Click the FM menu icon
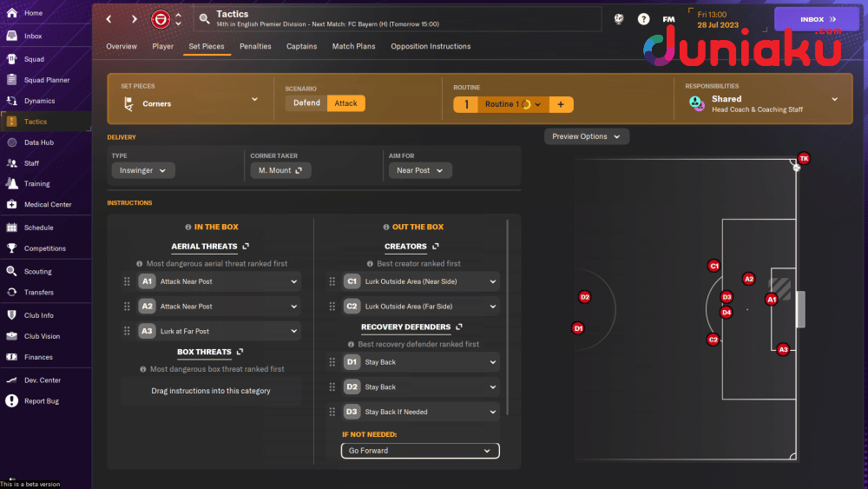868x489 pixels. click(668, 19)
